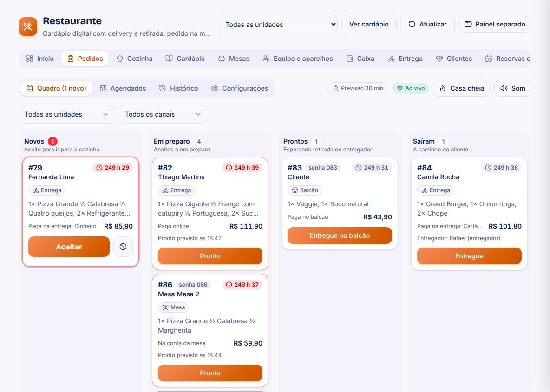This screenshot has height=392, width=550.
Task: Mark order #84 as Entregue
Action: pyautogui.click(x=469, y=256)
